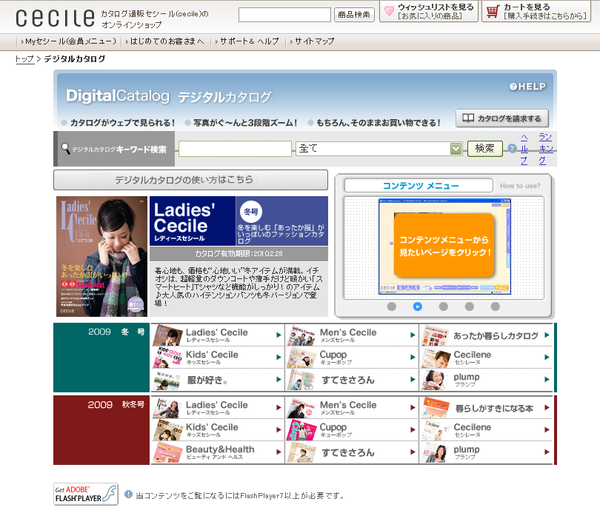Open autumn-winter すてきさろん catalog
The width and height of the screenshot is (600, 513).
tap(351, 452)
